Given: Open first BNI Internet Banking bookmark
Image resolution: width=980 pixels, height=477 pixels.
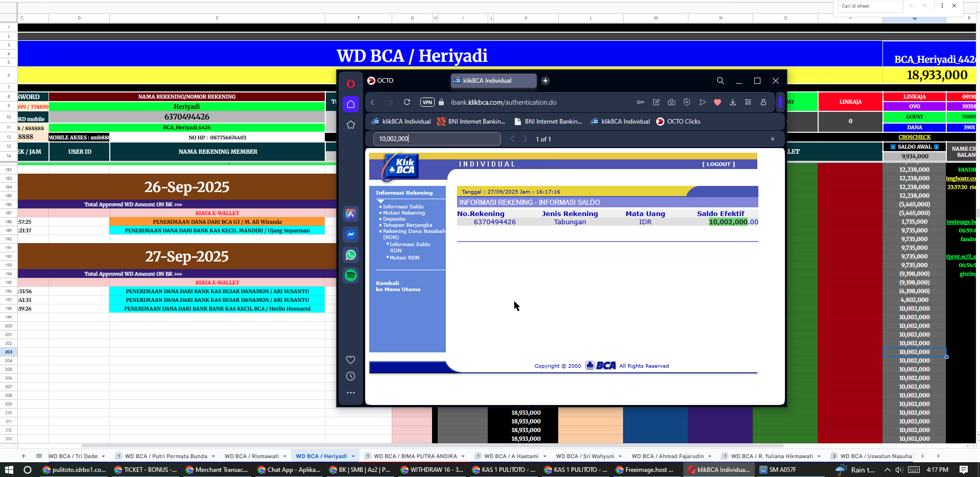Looking at the screenshot, I should tap(471, 122).
